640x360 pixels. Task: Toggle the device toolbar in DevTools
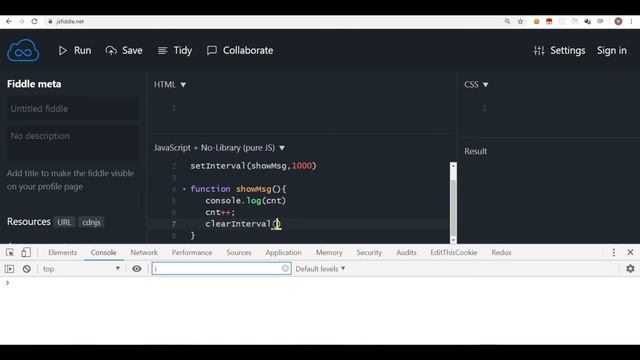(x=26, y=252)
